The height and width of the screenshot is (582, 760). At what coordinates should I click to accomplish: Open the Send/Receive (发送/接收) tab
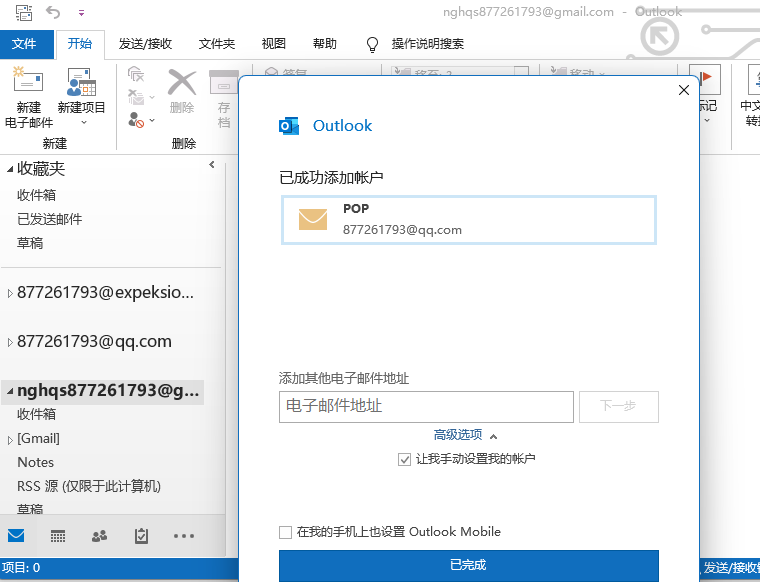point(145,44)
